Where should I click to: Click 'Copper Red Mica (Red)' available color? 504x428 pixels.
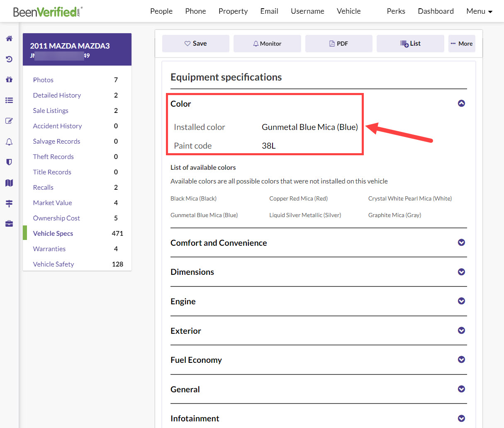pos(298,198)
